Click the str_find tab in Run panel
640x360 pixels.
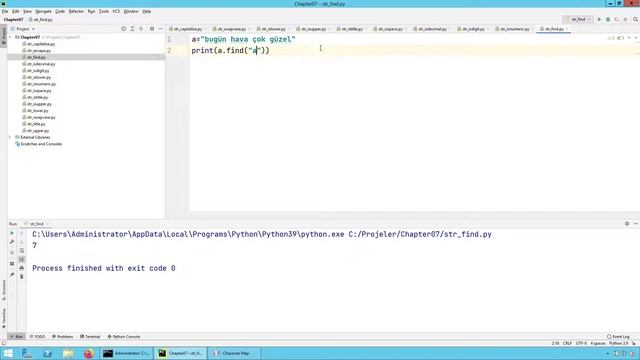tap(37, 224)
